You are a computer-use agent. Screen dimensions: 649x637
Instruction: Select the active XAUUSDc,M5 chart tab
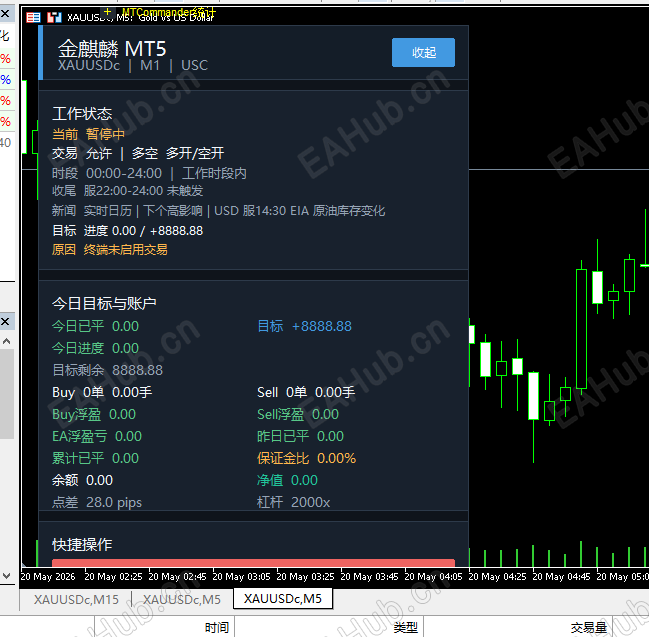(283, 599)
